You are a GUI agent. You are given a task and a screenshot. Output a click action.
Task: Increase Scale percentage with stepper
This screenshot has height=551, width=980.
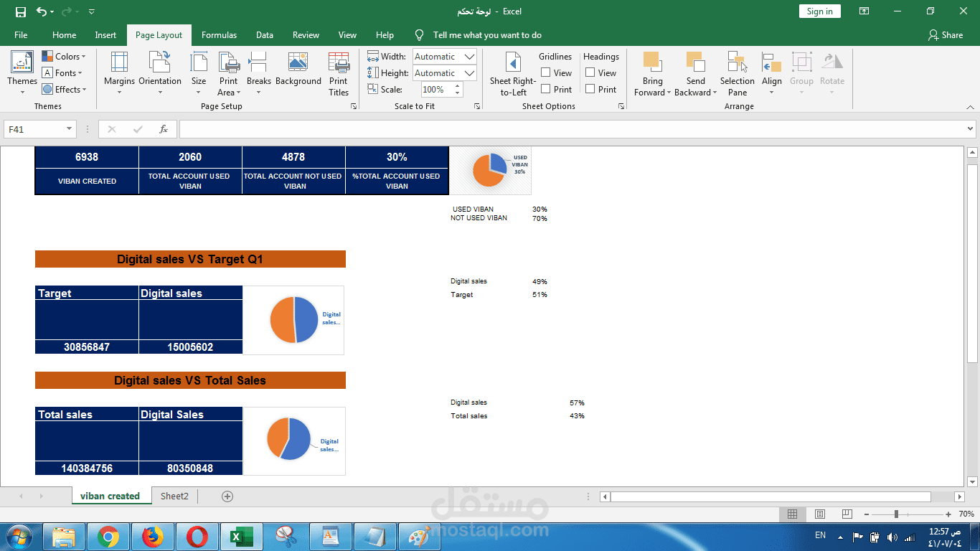(x=457, y=86)
